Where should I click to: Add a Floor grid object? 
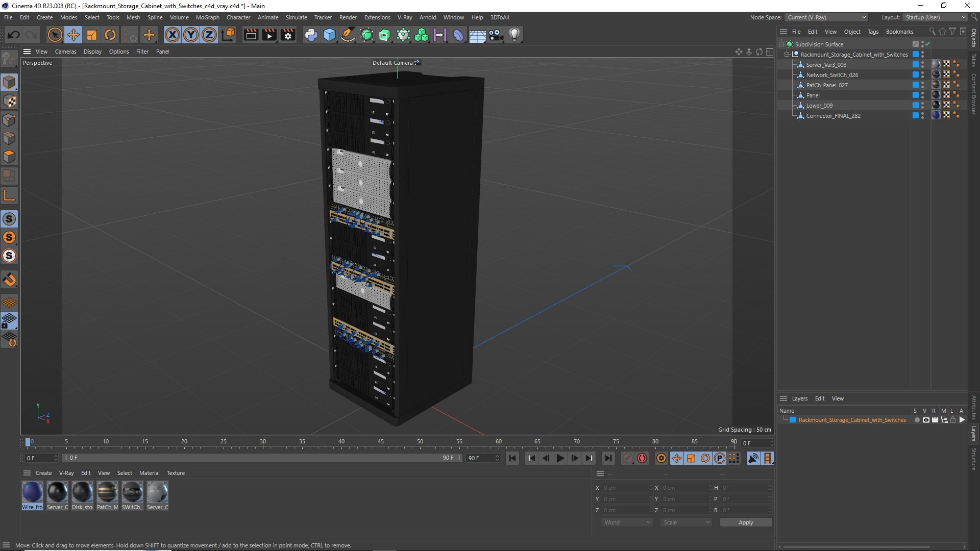477,35
